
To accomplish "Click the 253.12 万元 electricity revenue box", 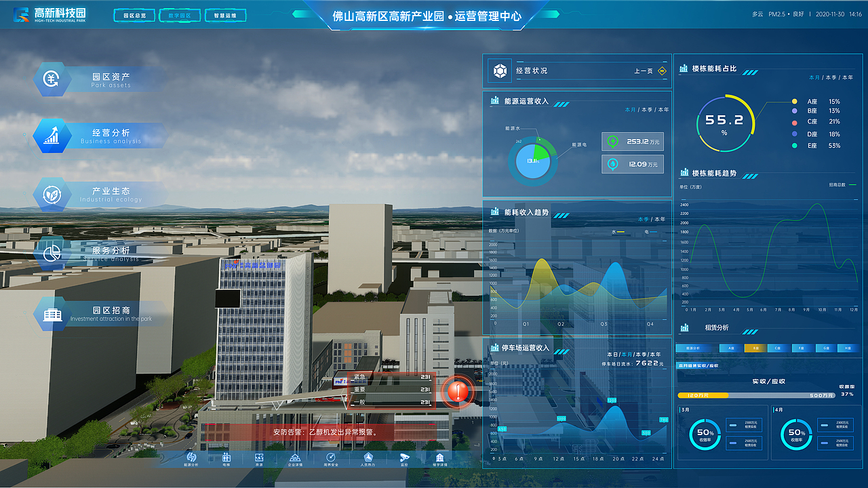I will pos(632,141).
